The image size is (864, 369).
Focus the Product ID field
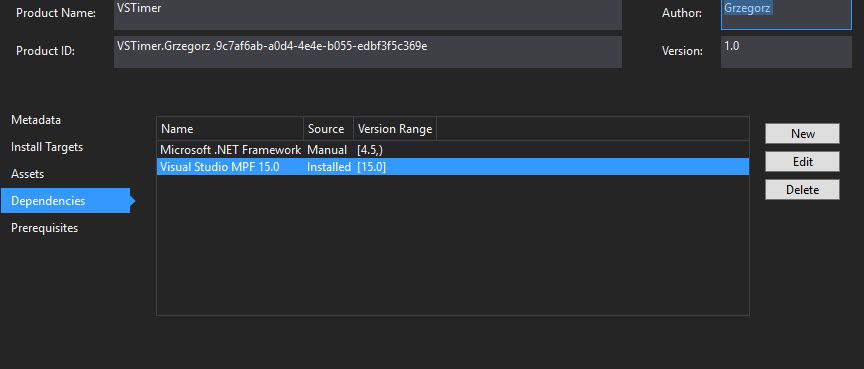[x=368, y=52]
